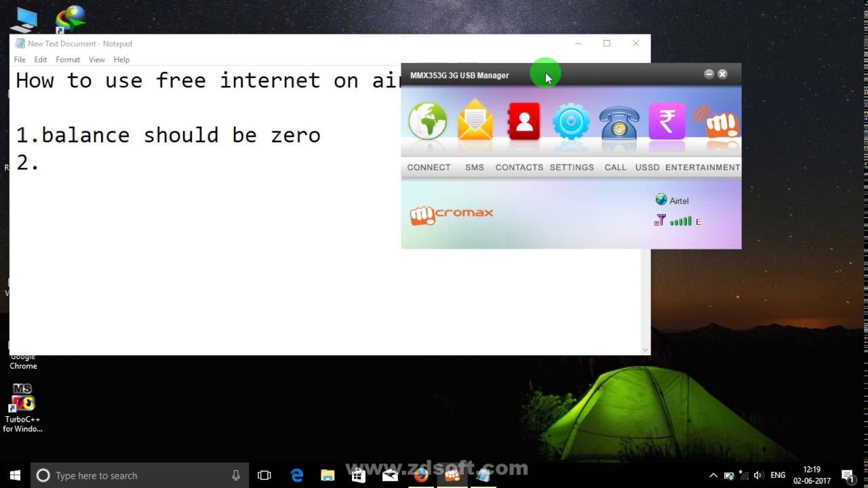Open the USSD rupee icon

tap(667, 121)
